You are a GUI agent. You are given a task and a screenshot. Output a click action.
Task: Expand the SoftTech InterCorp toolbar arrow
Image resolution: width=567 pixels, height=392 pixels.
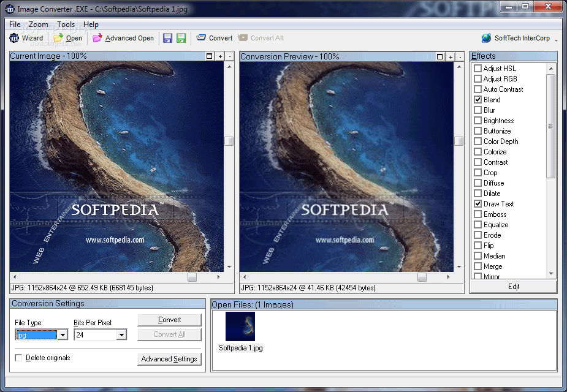(556, 40)
